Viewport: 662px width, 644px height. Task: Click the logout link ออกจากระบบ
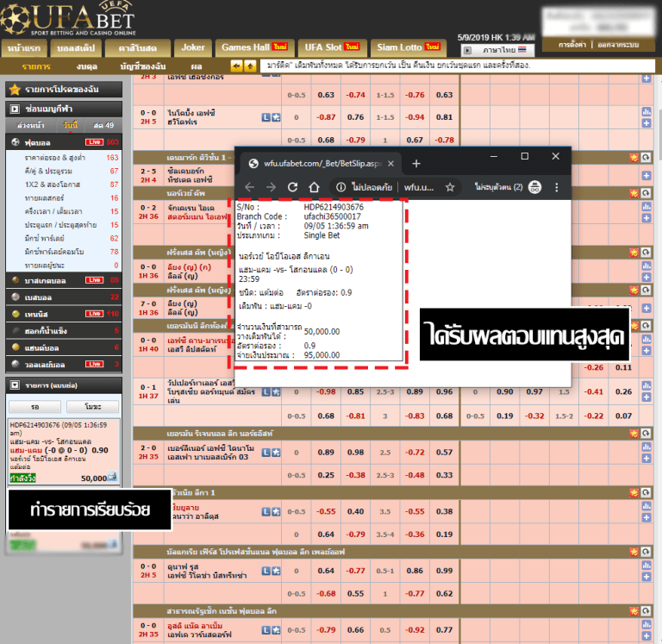click(618, 45)
